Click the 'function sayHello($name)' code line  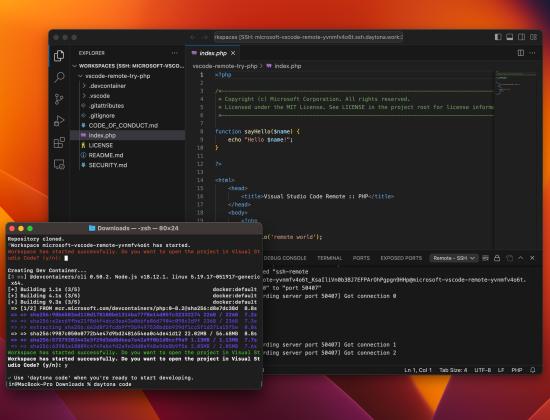tap(257, 132)
